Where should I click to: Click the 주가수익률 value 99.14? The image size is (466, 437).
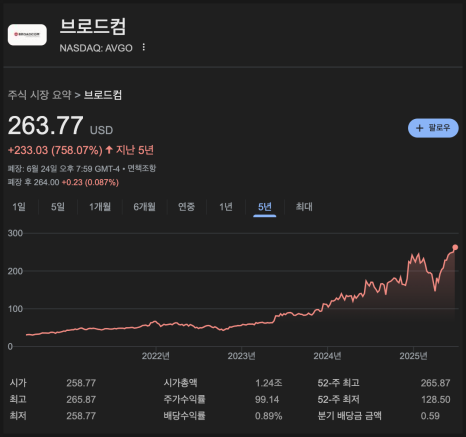267,399
